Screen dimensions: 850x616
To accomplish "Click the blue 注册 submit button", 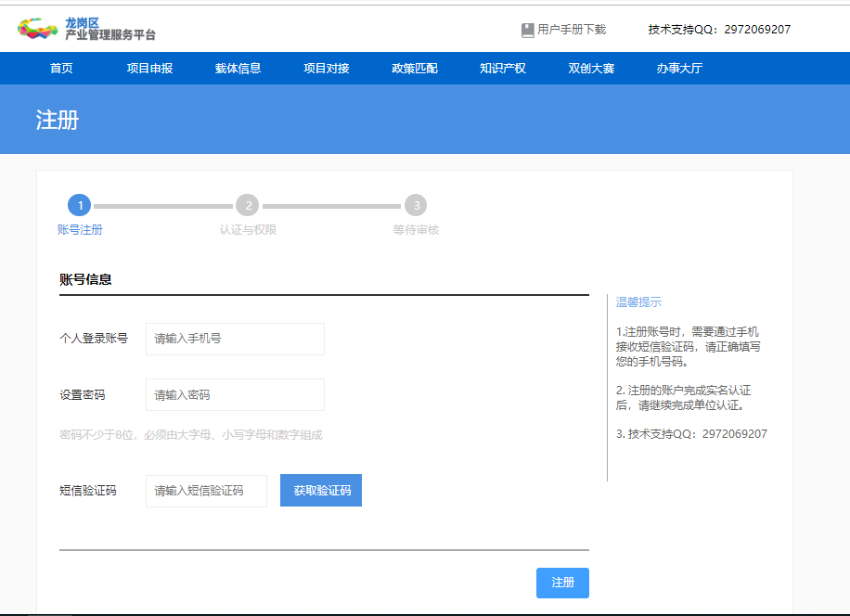I will tap(562, 583).
